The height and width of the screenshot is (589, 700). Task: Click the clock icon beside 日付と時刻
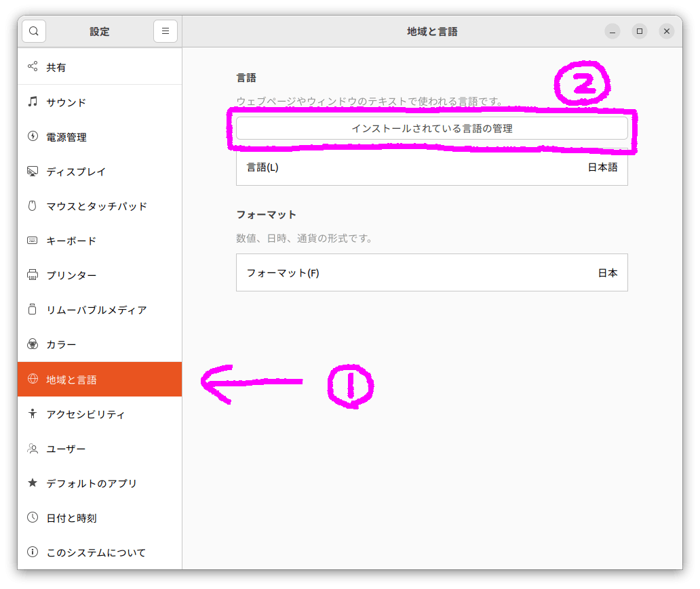33,517
